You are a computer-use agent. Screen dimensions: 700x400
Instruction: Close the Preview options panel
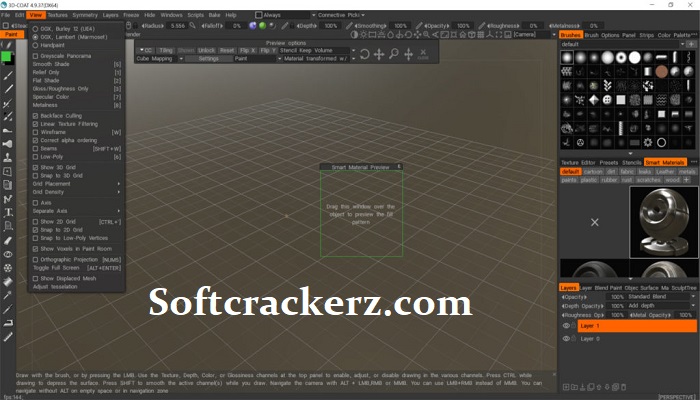(x=423, y=54)
